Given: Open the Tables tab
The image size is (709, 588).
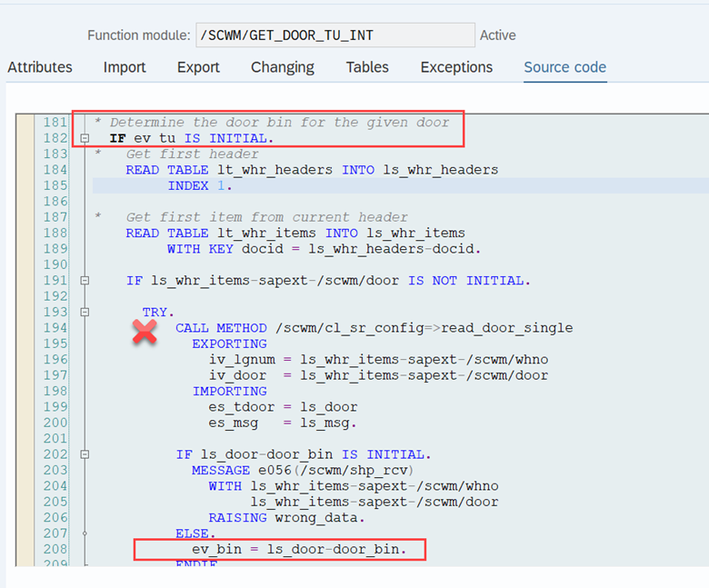Looking at the screenshot, I should click(x=367, y=67).
